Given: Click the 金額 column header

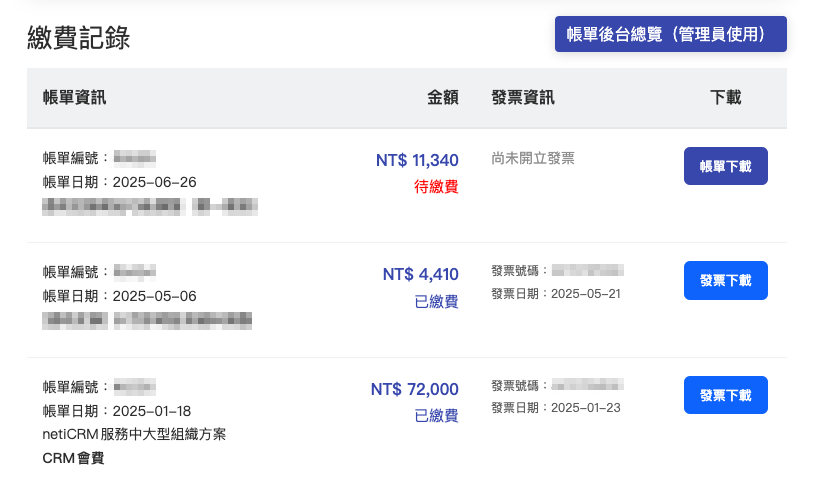Looking at the screenshot, I should (x=442, y=98).
